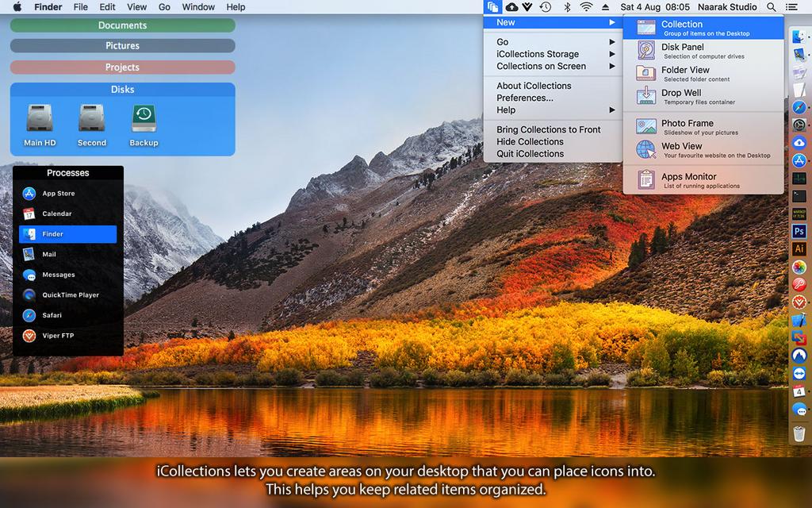
Task: Open Notification Center list icon
Action: [x=791, y=7]
